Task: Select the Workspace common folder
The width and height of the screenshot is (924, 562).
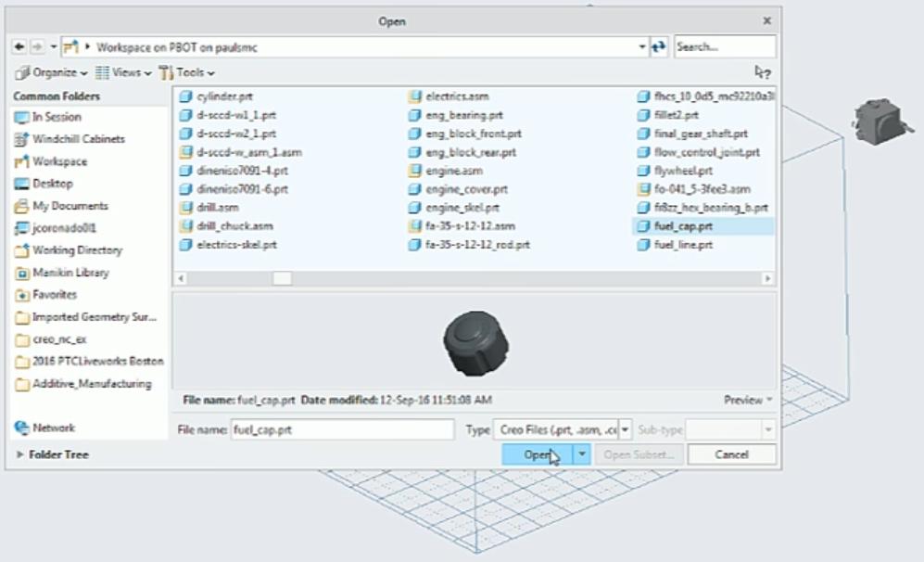Action: 51,161
